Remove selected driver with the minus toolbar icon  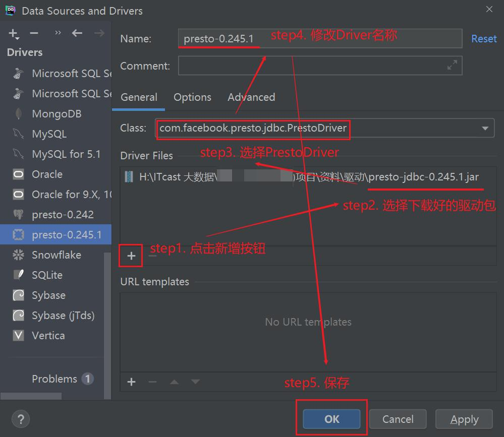pos(33,33)
